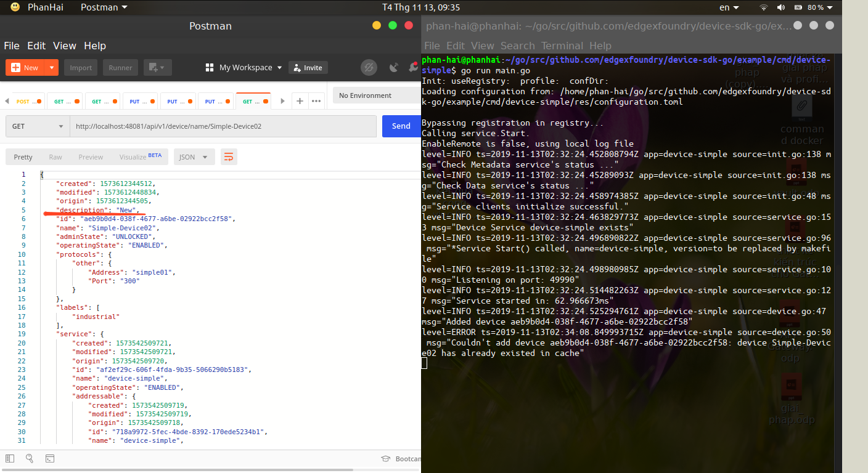Screen dimensions: 868x473
Task: Click the Bootcamp graduation cap icon
Action: pos(386,458)
